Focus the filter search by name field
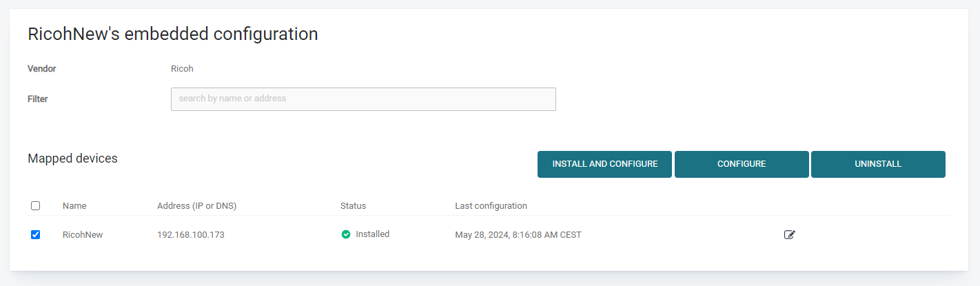 (363, 99)
